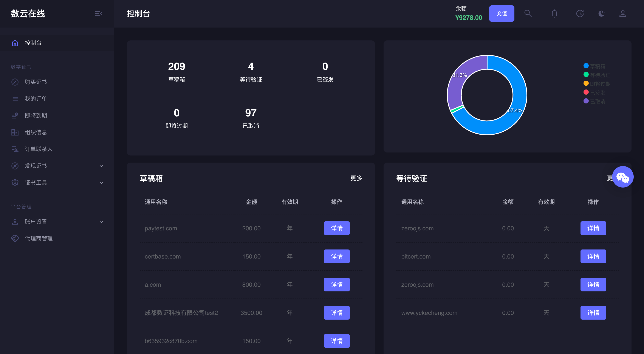644x354 pixels.
Task: Open the user profile icon
Action: (x=622, y=14)
